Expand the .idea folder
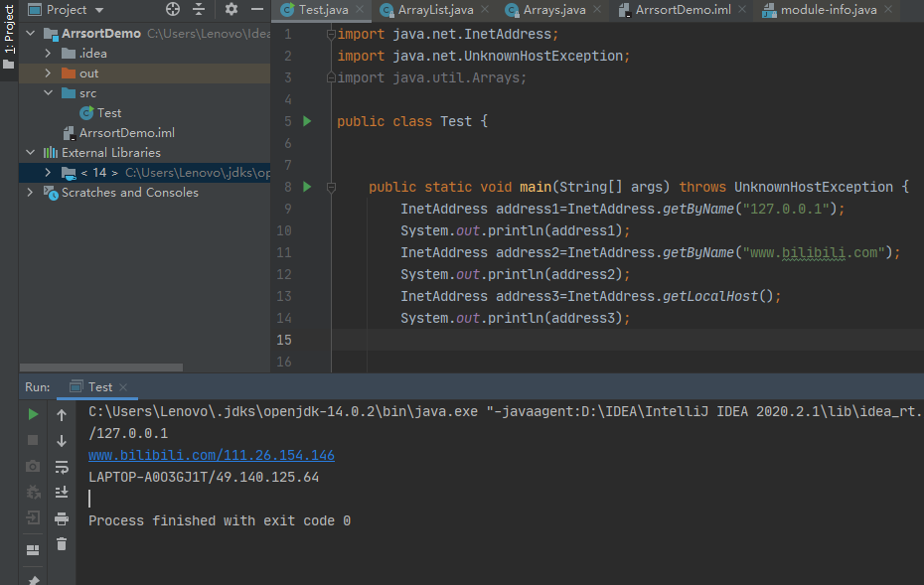The image size is (924, 585). (48, 53)
